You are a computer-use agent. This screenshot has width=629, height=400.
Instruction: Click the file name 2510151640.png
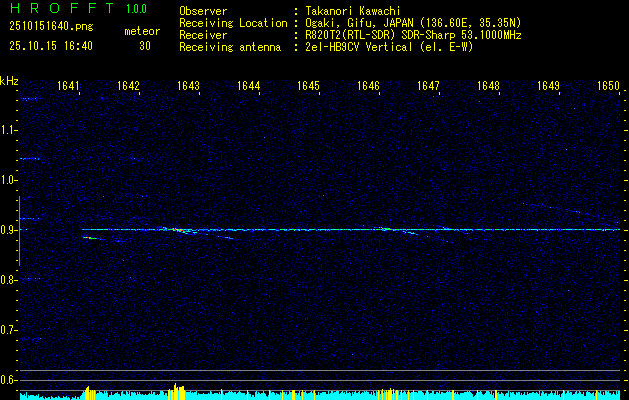click(51, 26)
